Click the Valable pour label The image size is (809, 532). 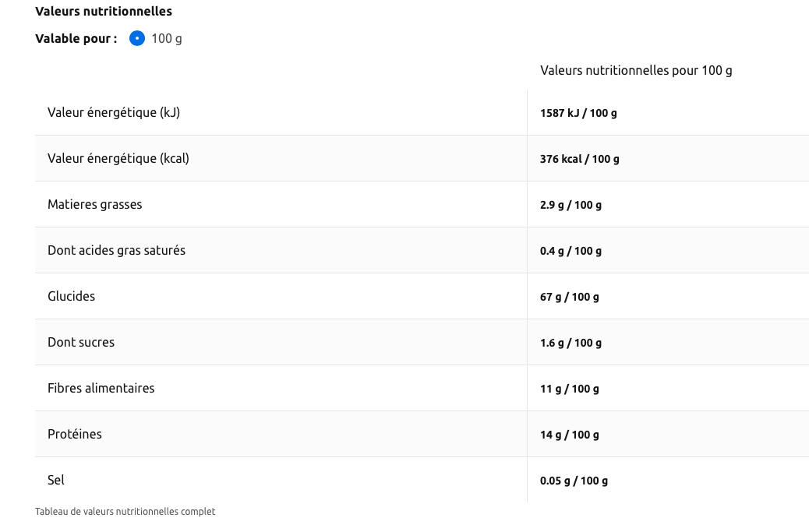point(76,38)
